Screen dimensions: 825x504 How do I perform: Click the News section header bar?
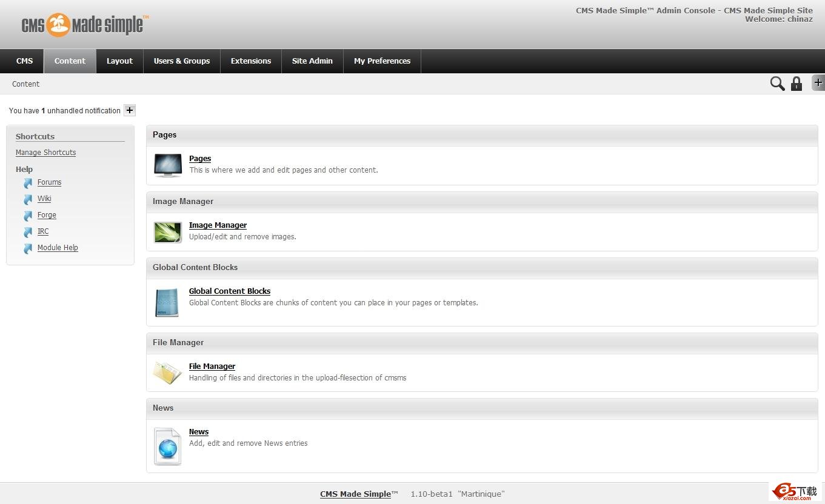click(x=482, y=408)
